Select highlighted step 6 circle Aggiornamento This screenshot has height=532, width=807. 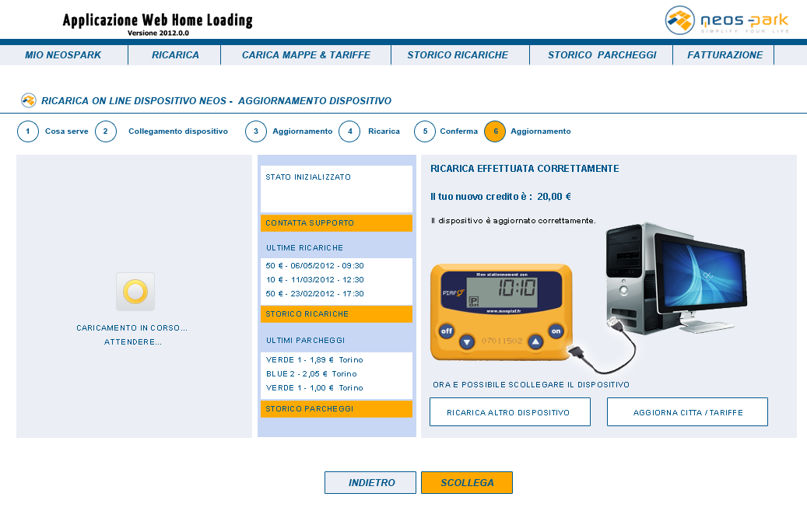(495, 131)
